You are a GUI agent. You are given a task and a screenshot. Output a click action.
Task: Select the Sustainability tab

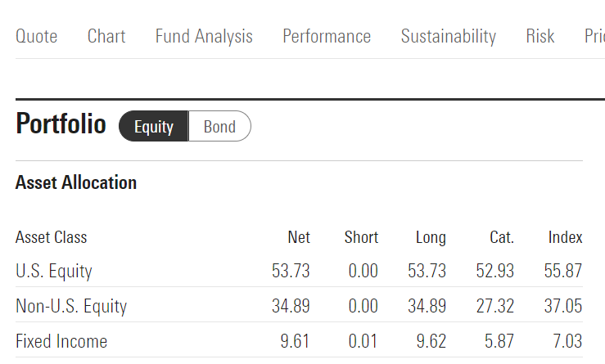tap(448, 36)
